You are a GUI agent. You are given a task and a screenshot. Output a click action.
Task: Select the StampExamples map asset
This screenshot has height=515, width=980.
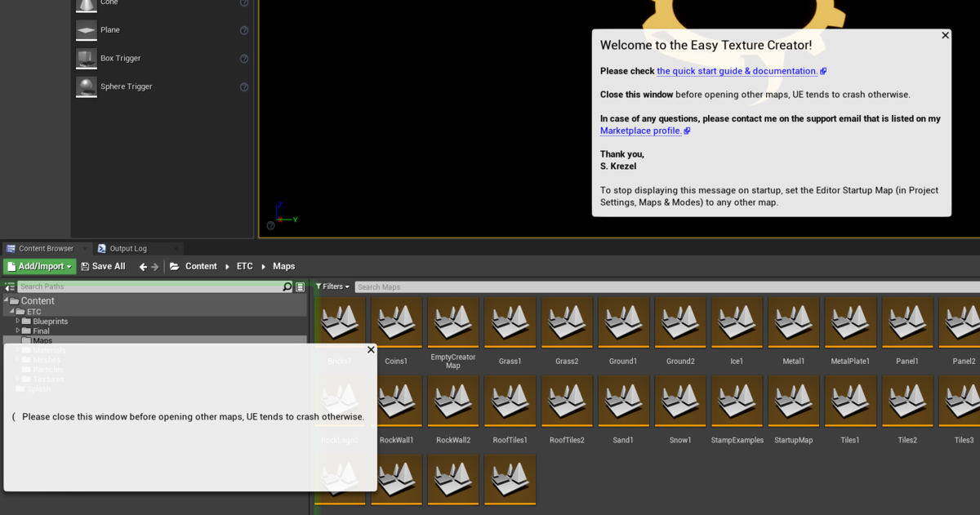pyautogui.click(x=737, y=410)
